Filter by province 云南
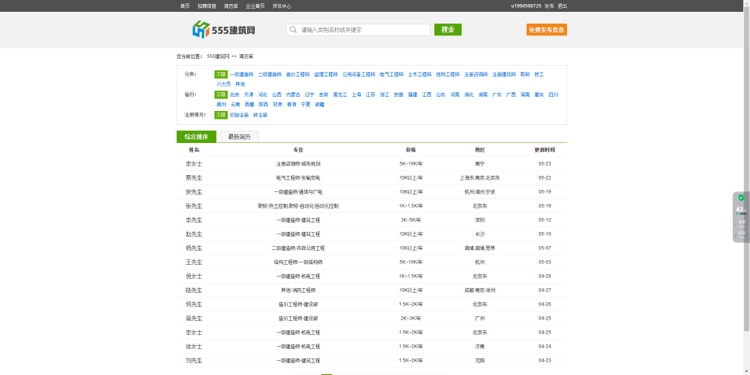The image size is (750, 375). pos(235,104)
